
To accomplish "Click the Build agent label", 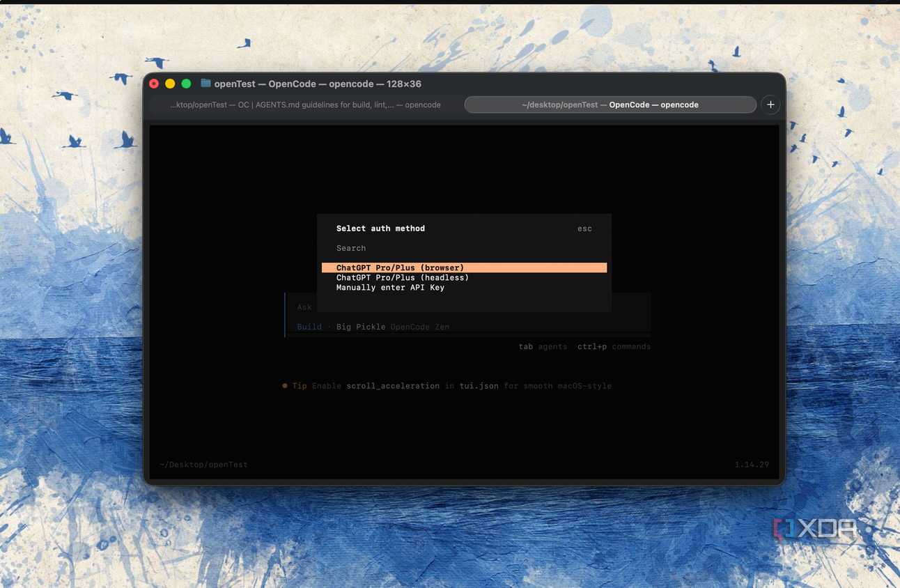I will 309,327.
